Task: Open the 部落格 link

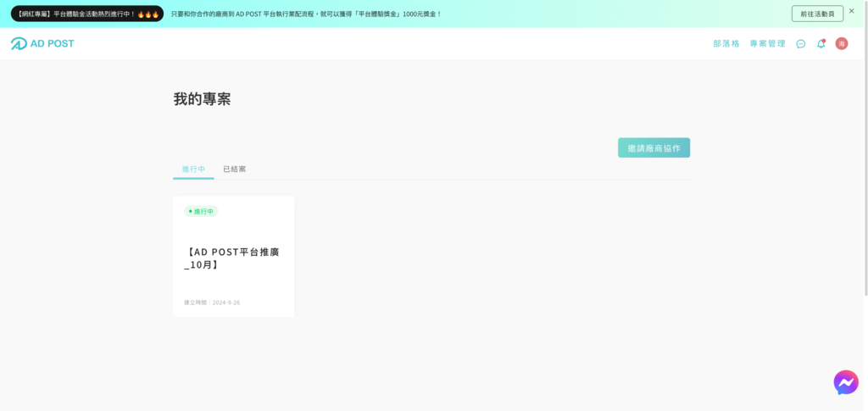Action: click(726, 44)
